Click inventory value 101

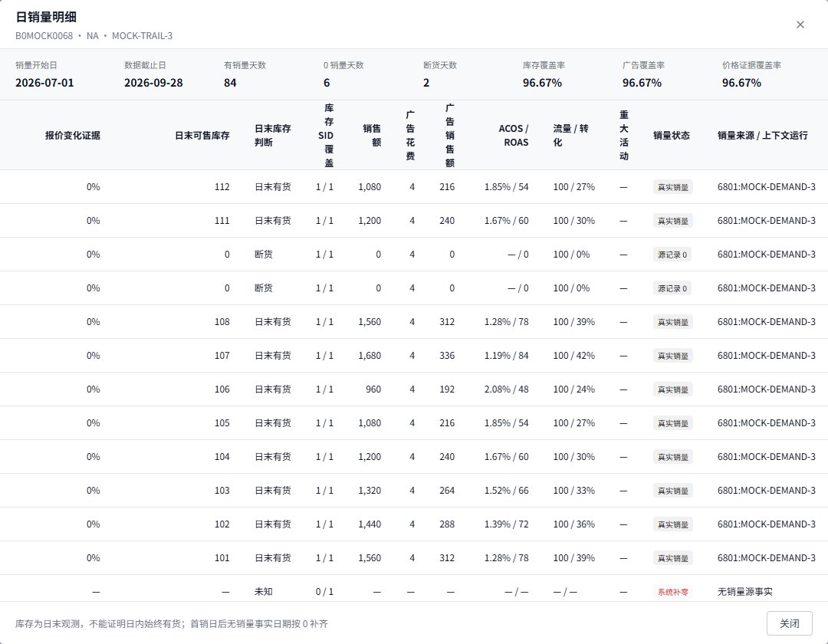coord(222,558)
